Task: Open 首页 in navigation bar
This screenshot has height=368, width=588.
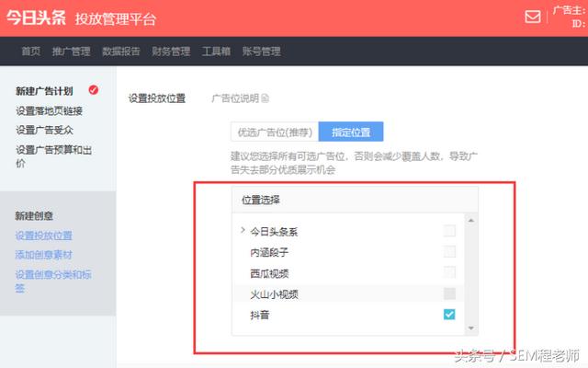Action: (x=30, y=52)
